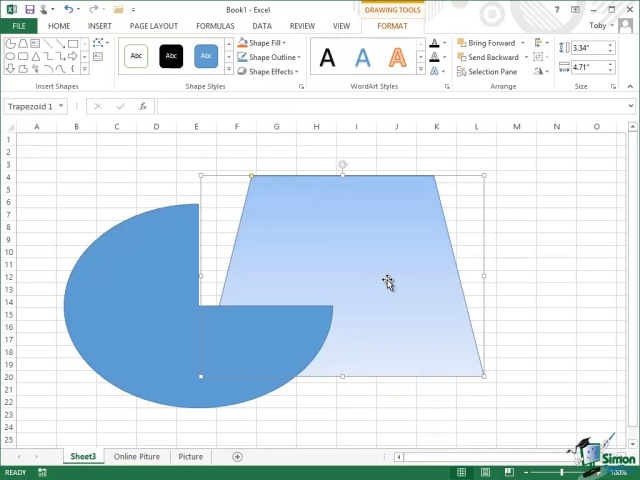This screenshot has height=480, width=640.
Task: Click the zoom slider in status bar
Action: coord(562,472)
